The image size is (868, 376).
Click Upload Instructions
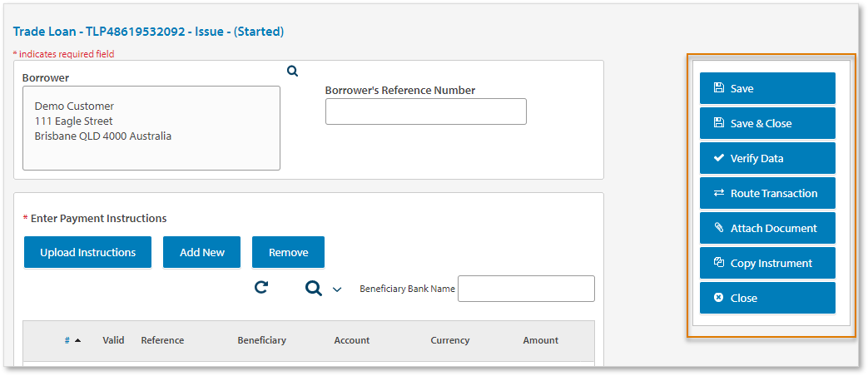click(87, 252)
